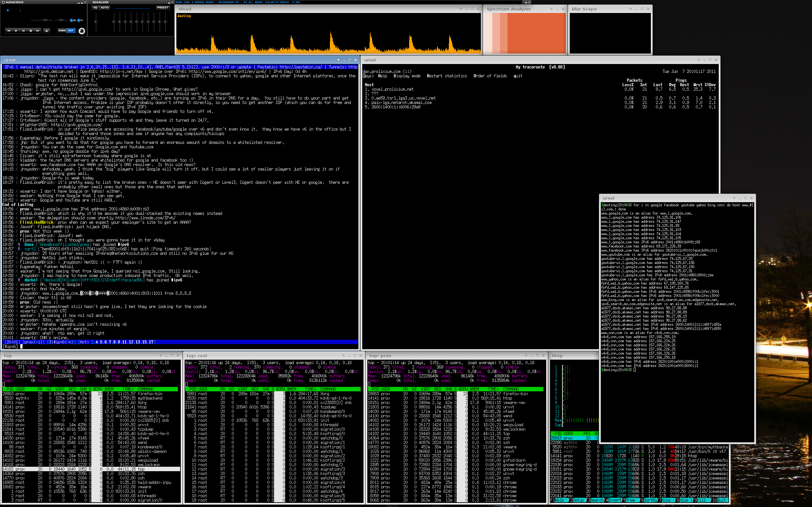This screenshot has width=812, height=507.
Task: Roll up the Spectrum Analyzer window
Action: coord(551,9)
